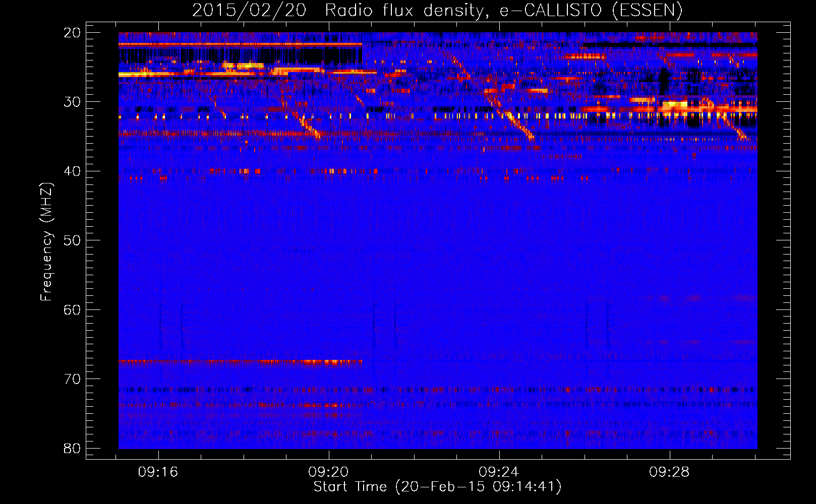Click the "09:28" time tick label
Screen dimensions: 816x504
pyautogui.click(x=669, y=472)
